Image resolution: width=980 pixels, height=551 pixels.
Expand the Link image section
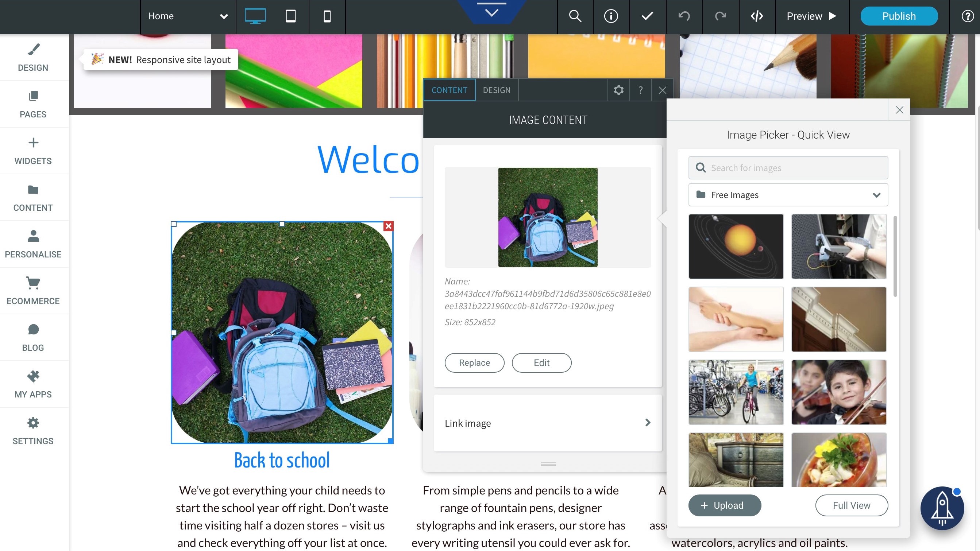click(648, 423)
